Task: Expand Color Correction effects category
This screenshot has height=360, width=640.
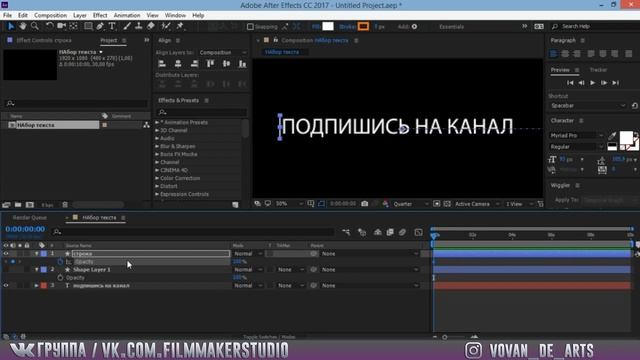Action: click(157, 178)
